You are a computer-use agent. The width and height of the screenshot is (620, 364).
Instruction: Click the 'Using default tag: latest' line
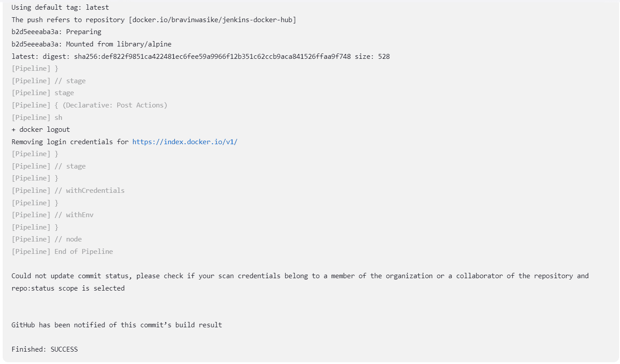point(60,8)
